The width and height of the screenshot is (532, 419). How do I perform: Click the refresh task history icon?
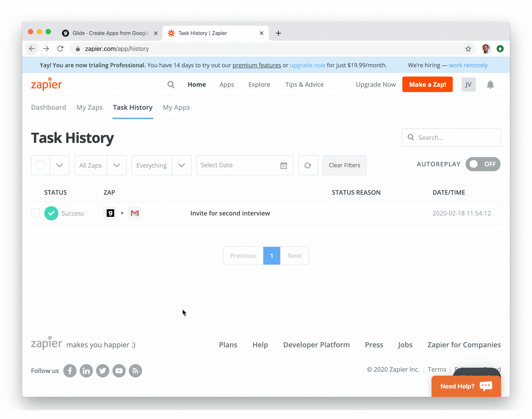point(308,165)
